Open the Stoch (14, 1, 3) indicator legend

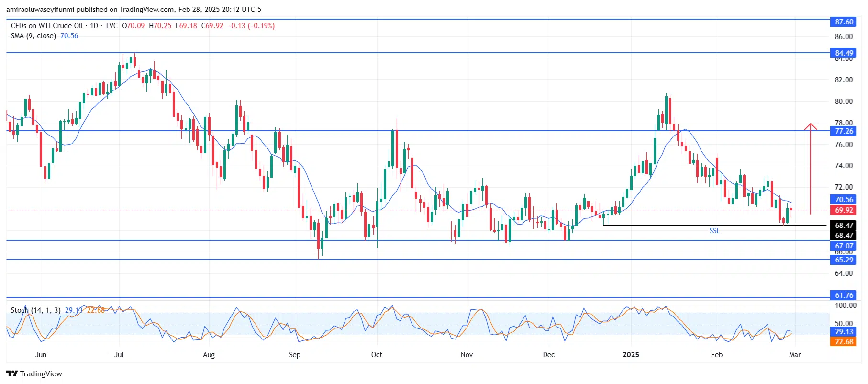tap(36, 310)
